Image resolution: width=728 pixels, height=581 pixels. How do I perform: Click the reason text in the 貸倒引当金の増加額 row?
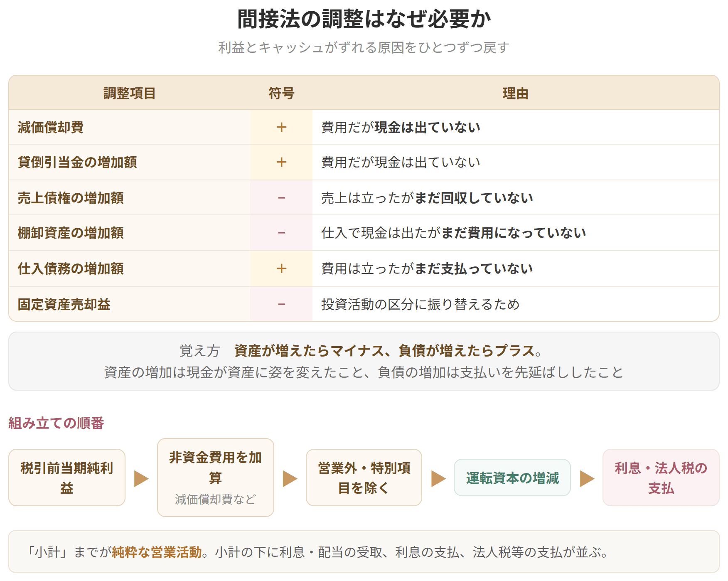click(x=401, y=162)
